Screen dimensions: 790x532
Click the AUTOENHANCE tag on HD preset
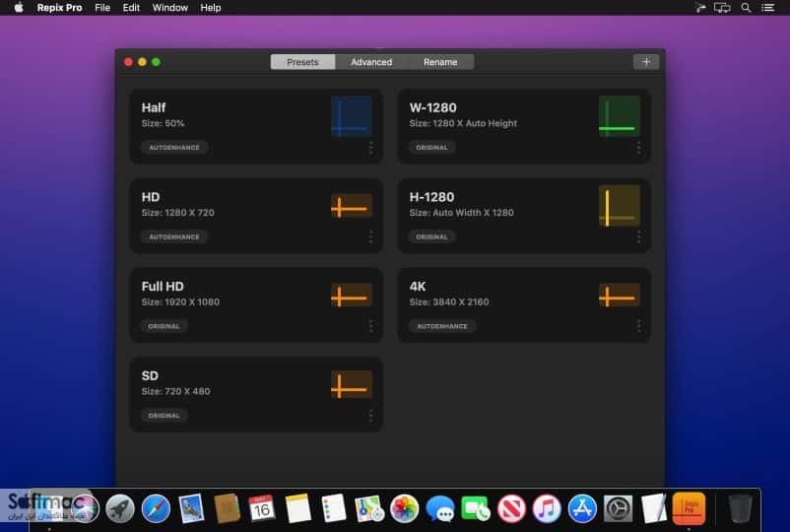click(174, 236)
